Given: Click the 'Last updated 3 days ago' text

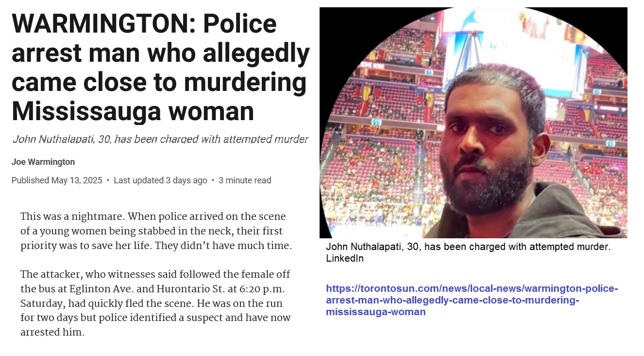Looking at the screenshot, I should click(x=160, y=180).
